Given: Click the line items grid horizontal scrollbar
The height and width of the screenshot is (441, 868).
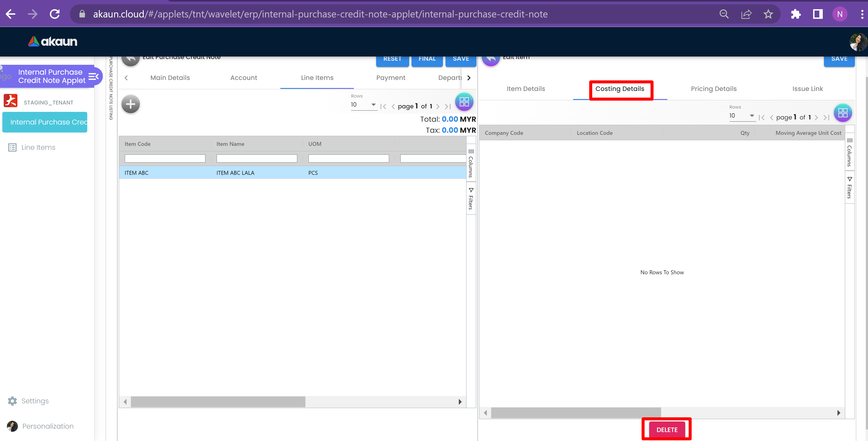Looking at the screenshot, I should point(218,401).
